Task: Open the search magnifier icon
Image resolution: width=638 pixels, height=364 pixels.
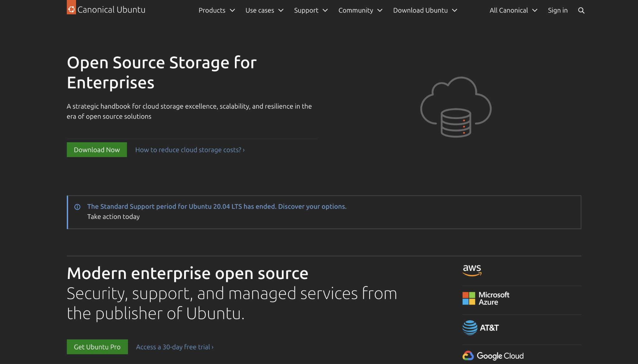Action: click(x=581, y=10)
